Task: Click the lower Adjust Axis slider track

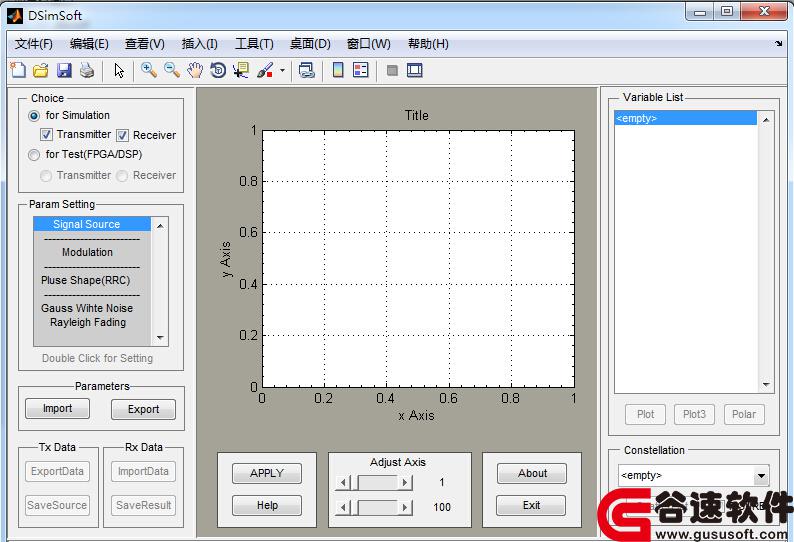Action: (x=374, y=507)
